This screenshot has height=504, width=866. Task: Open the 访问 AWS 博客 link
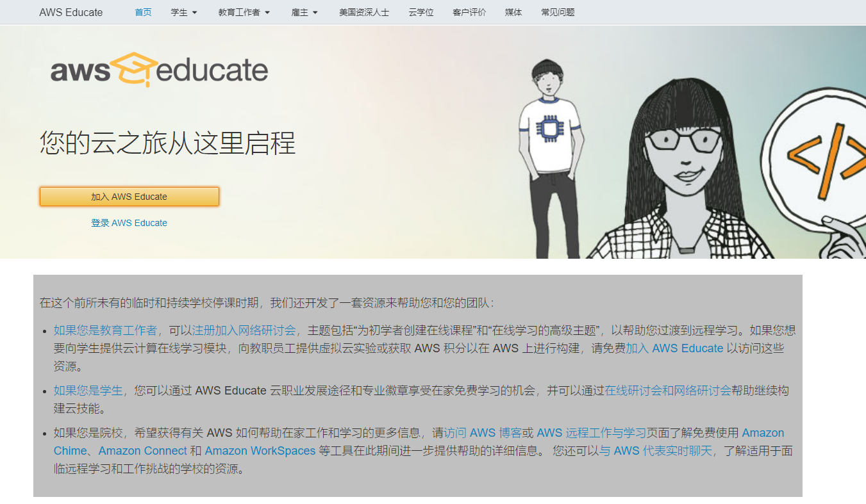483,433
